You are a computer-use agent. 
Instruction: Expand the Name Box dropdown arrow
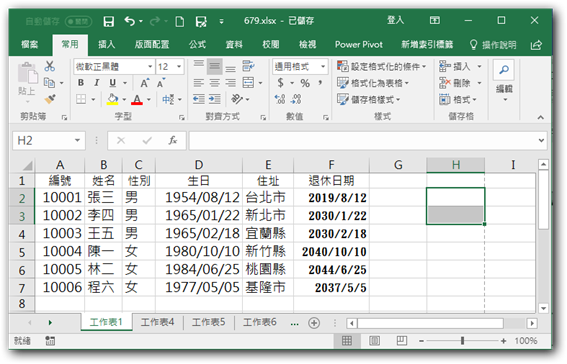(x=77, y=140)
